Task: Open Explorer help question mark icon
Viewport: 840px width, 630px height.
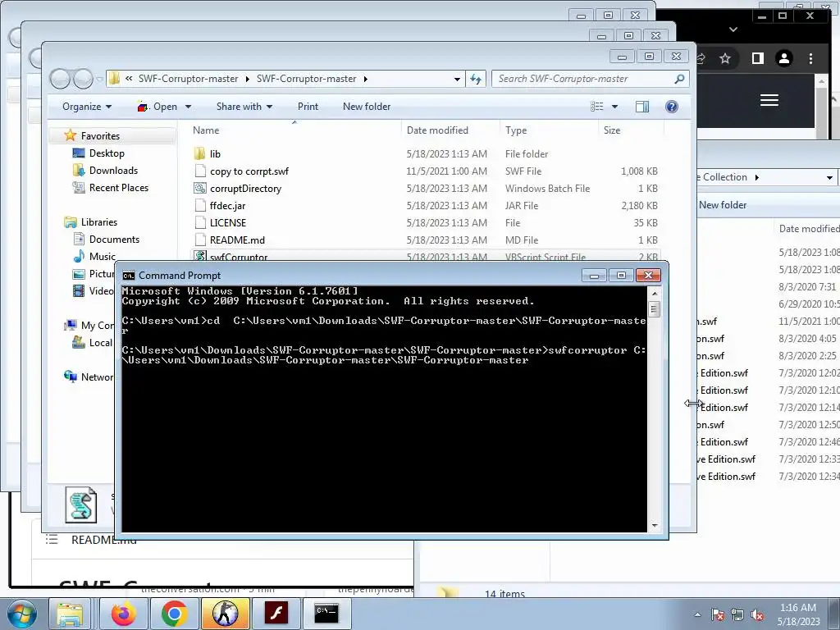Action: click(671, 107)
